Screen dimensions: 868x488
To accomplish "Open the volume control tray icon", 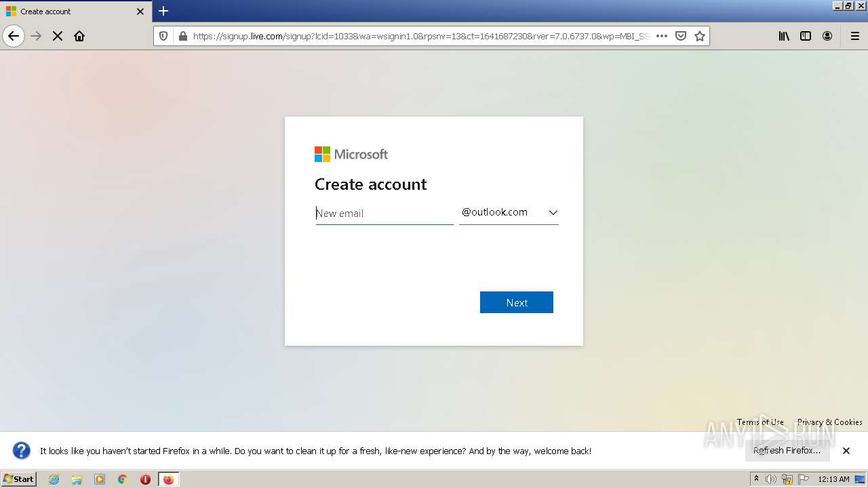I will click(x=772, y=479).
